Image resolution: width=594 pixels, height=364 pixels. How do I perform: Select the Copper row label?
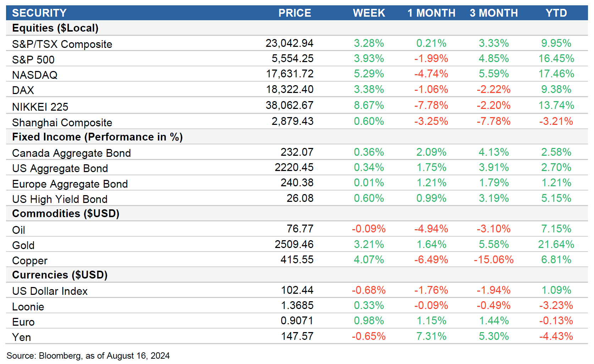tap(29, 261)
